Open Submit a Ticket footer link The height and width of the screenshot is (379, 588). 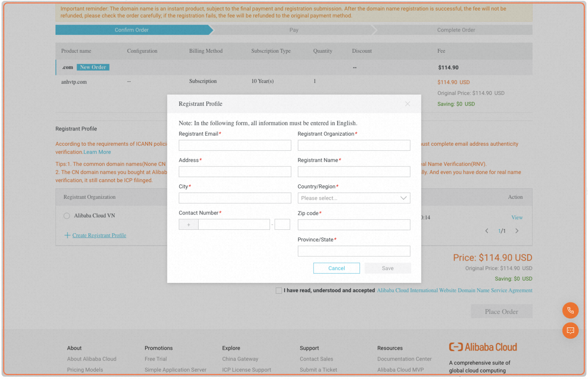(x=319, y=370)
